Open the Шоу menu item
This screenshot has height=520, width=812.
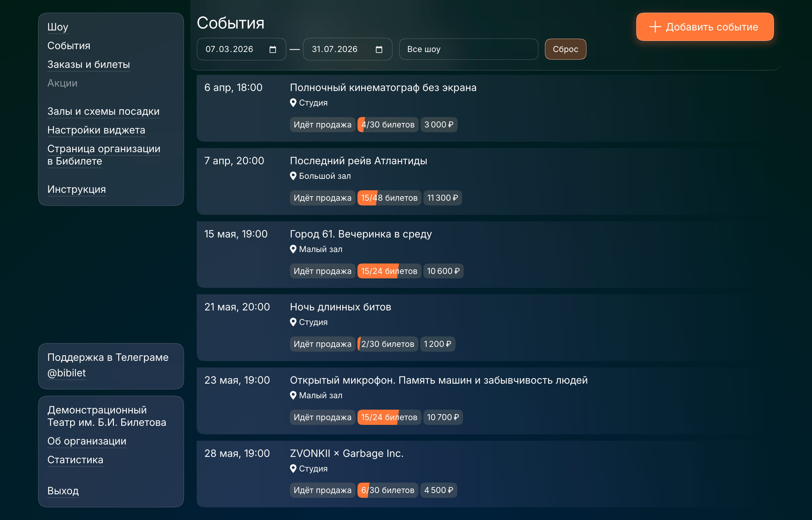pos(58,27)
